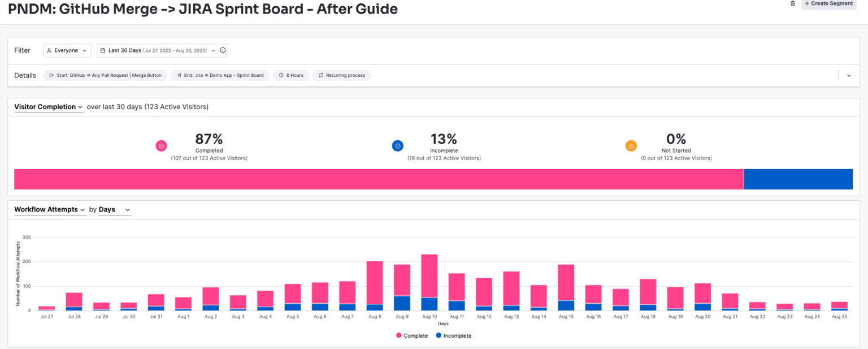Open the Everyone filter dropdown
868x349 pixels.
[67, 50]
